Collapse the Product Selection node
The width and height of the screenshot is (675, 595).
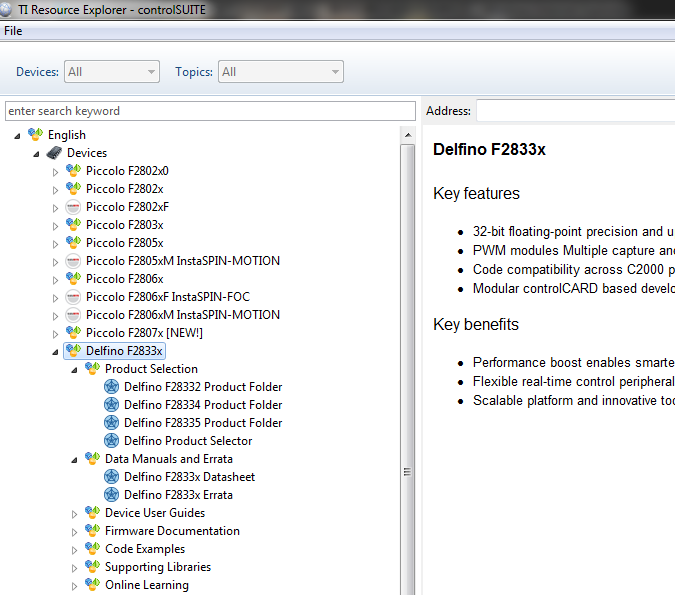click(x=74, y=370)
